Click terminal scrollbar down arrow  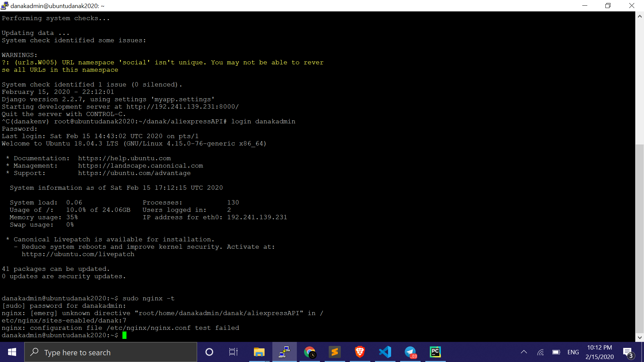click(640, 338)
